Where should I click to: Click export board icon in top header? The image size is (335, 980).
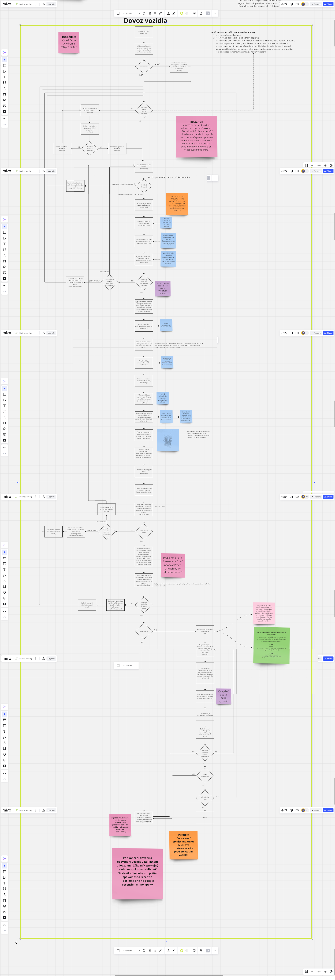click(x=43, y=4)
